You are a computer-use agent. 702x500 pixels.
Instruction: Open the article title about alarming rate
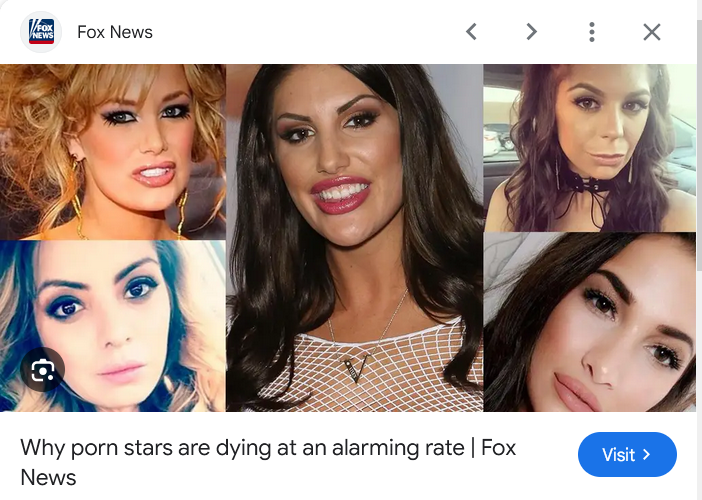268,462
